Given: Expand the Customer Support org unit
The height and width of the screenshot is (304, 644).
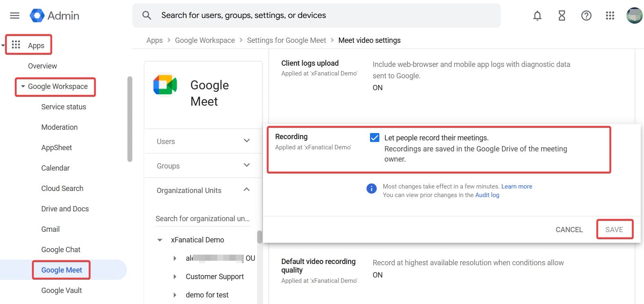Looking at the screenshot, I should [x=175, y=277].
